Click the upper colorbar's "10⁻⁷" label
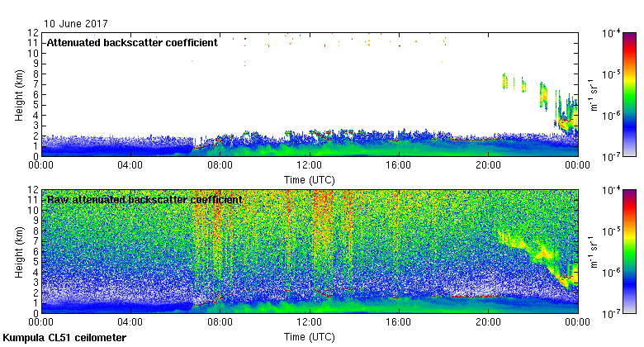Image resolution: width=644 pixels, height=347 pixels. [610, 157]
